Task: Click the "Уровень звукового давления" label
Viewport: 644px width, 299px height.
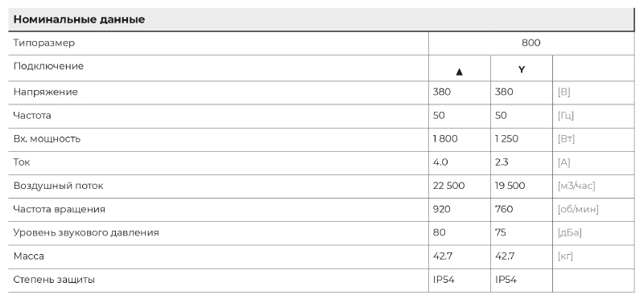Action: (86, 232)
